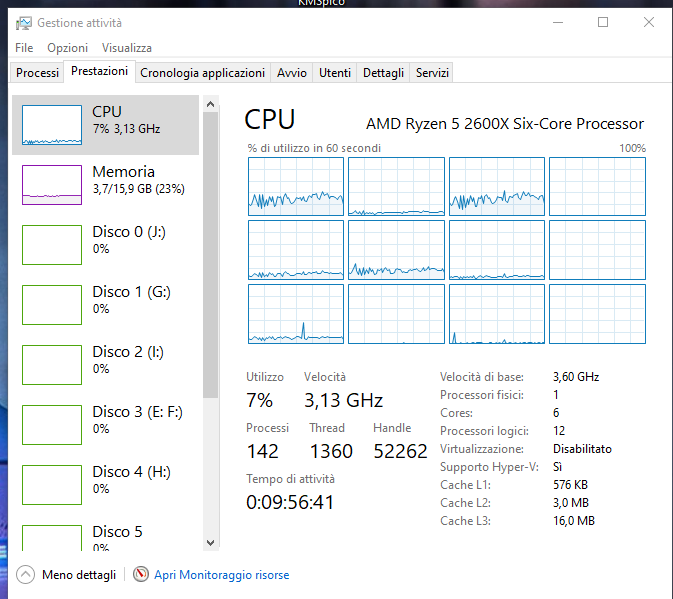673x599 pixels.
Task: Click the Handle count 52262
Action: point(400,451)
